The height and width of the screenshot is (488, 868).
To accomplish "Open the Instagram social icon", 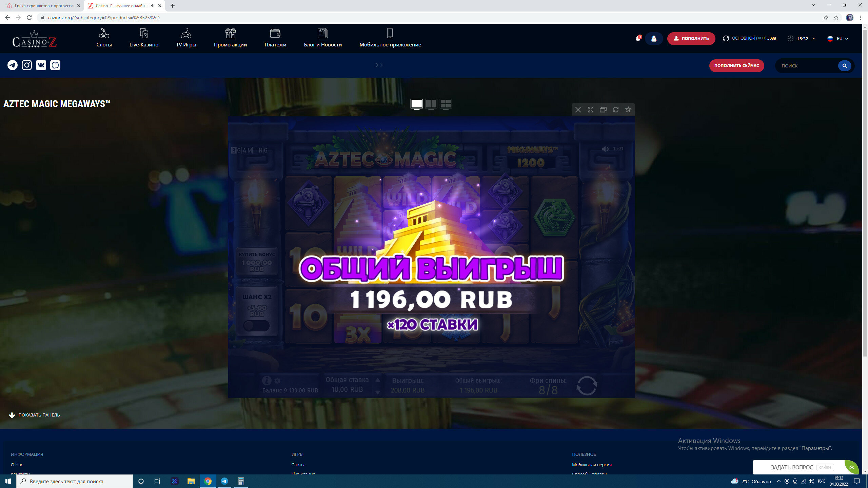I will (27, 65).
